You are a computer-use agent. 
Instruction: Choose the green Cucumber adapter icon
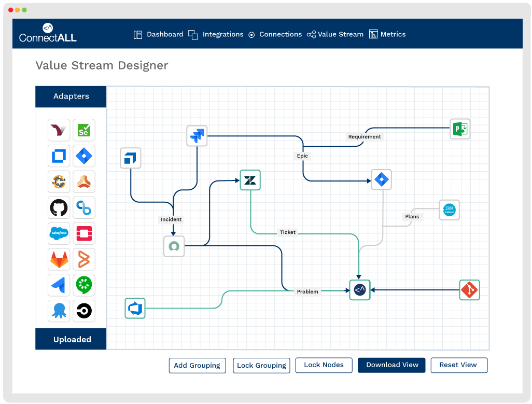[x=84, y=285]
